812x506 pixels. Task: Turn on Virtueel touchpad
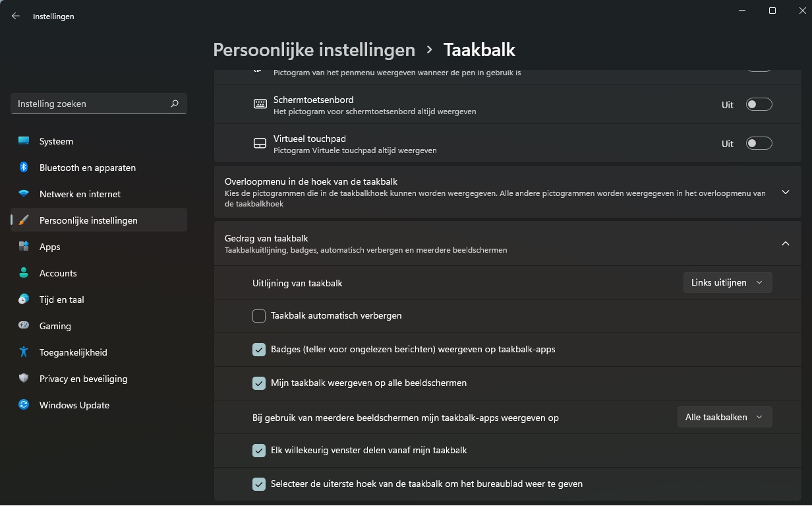click(x=759, y=143)
